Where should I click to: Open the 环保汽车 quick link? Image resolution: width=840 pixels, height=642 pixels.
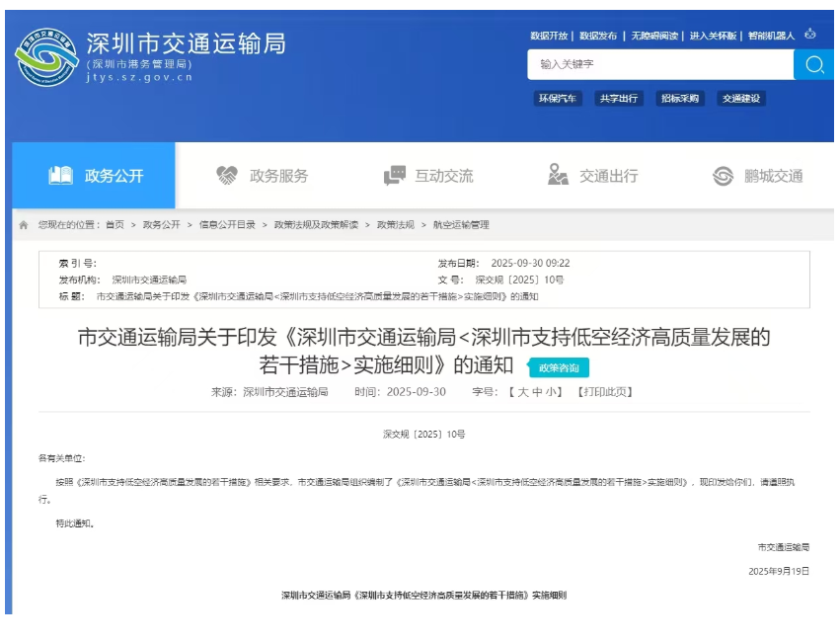click(558, 99)
